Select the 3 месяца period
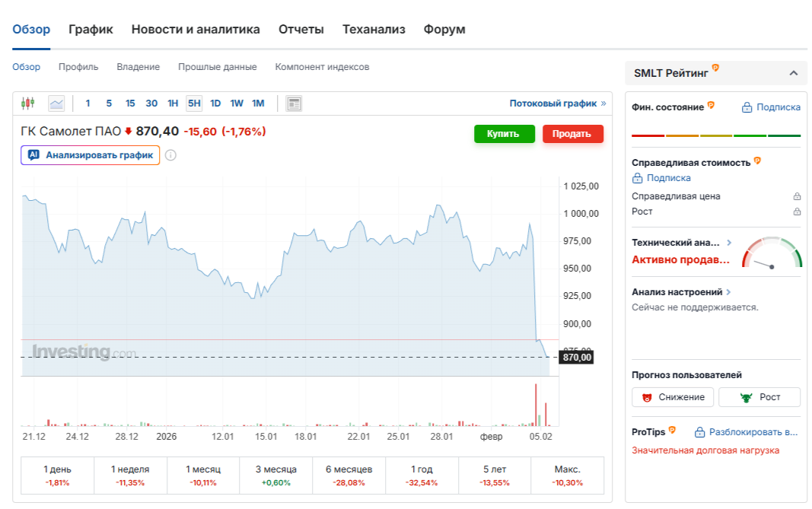Image resolution: width=812 pixels, height=509 pixels. coord(276,476)
